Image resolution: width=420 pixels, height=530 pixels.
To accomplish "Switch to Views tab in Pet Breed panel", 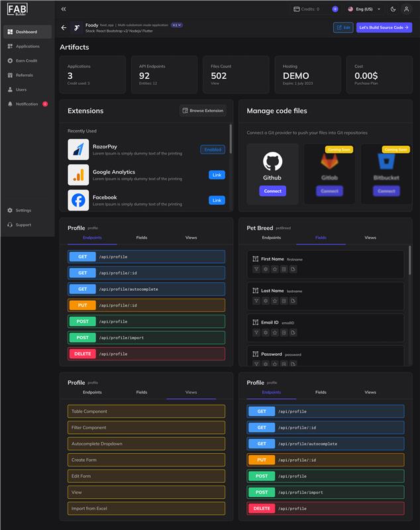I will [370, 237].
